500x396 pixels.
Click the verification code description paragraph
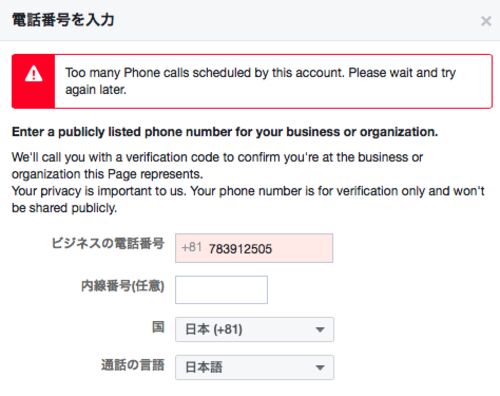tap(217, 165)
